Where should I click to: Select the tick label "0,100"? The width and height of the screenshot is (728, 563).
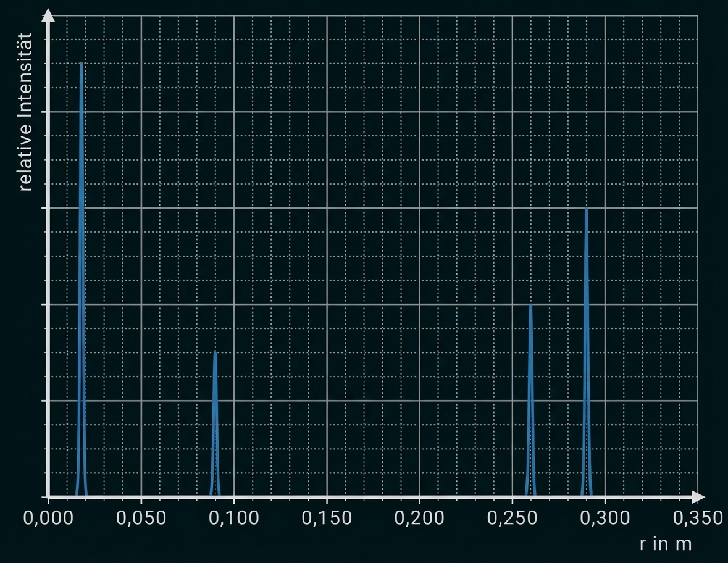tap(233, 519)
